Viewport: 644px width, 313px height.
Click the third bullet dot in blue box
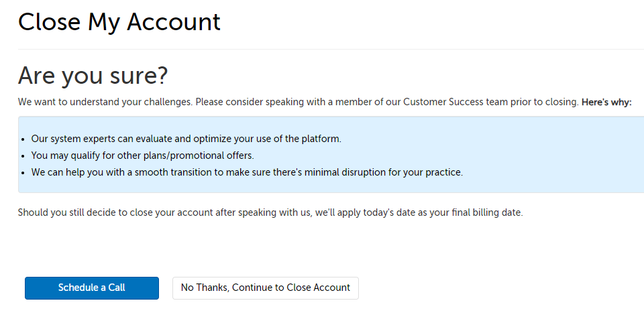coord(24,173)
